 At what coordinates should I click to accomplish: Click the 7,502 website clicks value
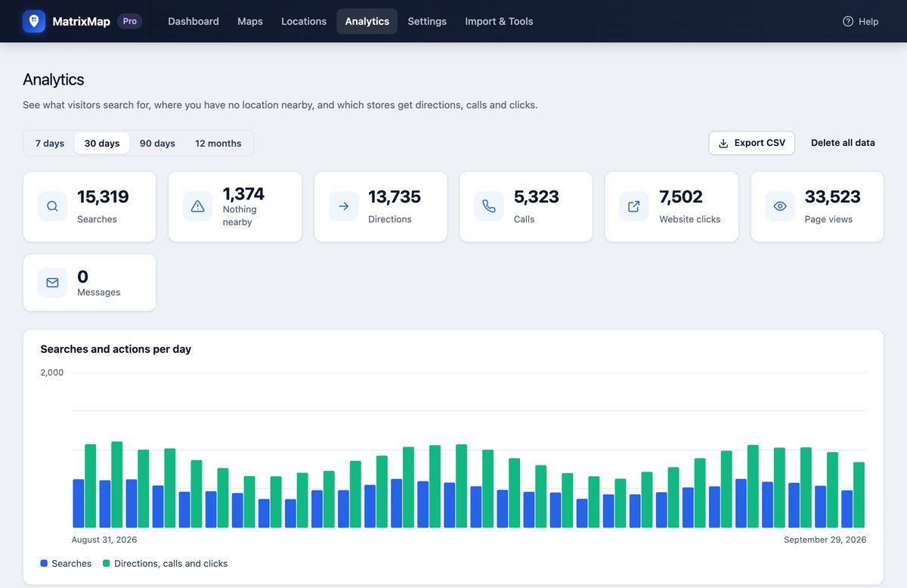[x=681, y=197]
